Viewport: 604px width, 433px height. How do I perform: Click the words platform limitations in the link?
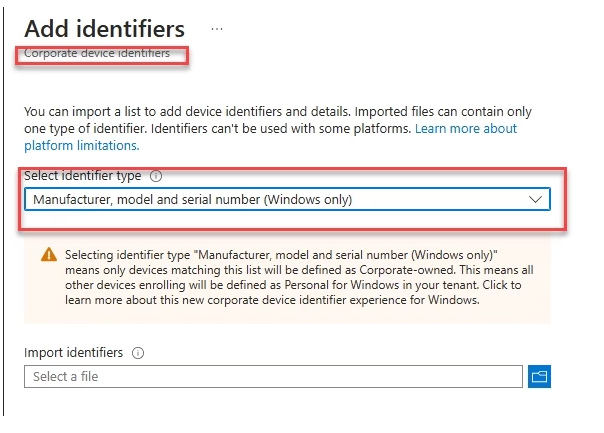pos(80,145)
